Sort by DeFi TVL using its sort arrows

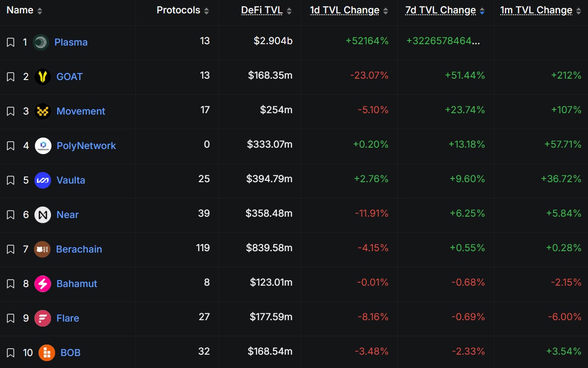289,11
